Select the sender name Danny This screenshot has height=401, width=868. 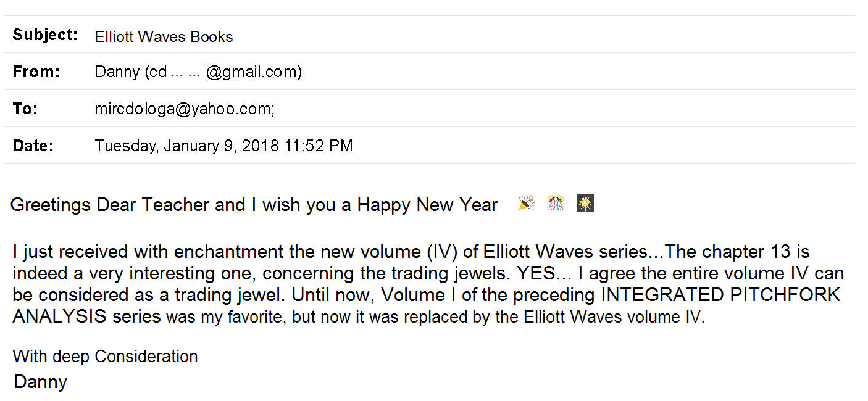(117, 72)
